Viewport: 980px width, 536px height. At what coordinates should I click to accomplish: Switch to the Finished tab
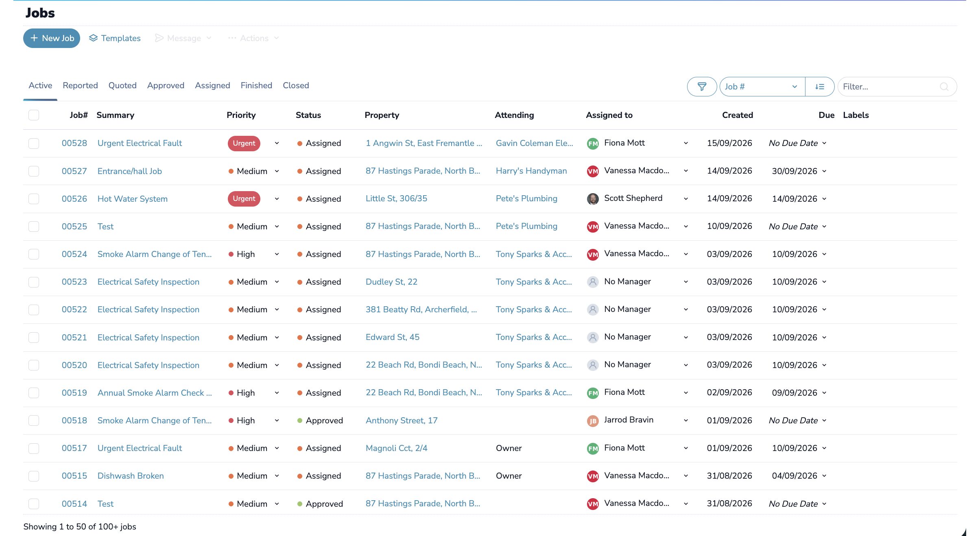(x=256, y=85)
